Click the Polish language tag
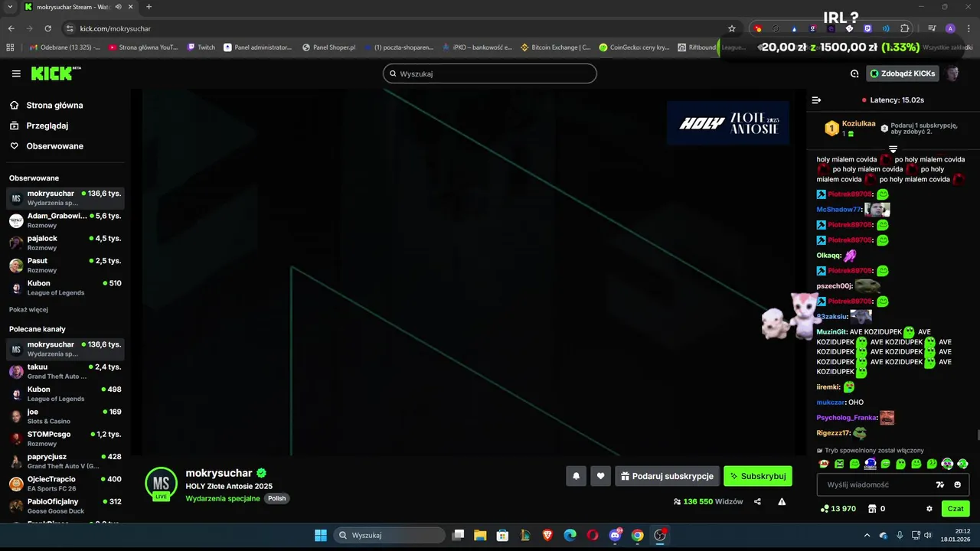The width and height of the screenshot is (980, 551). 276,498
